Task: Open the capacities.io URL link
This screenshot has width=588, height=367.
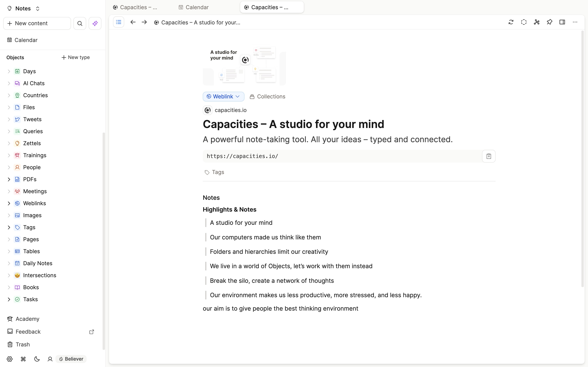Action: click(x=242, y=156)
